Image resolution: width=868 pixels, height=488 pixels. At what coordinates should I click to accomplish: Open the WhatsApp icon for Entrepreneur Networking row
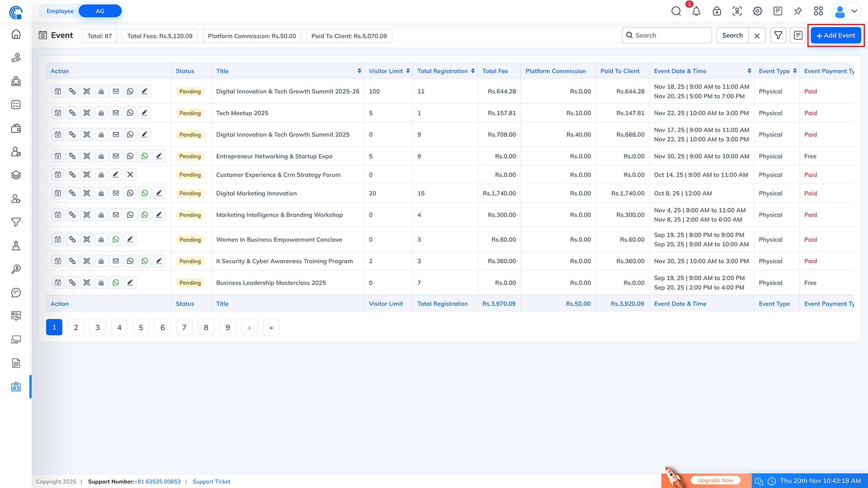pos(130,156)
